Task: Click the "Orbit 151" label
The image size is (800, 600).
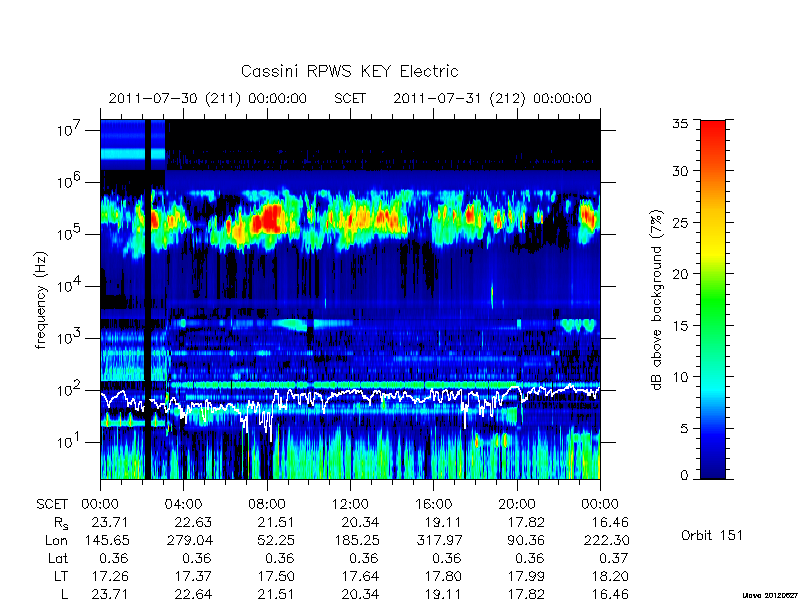Action: [712, 535]
